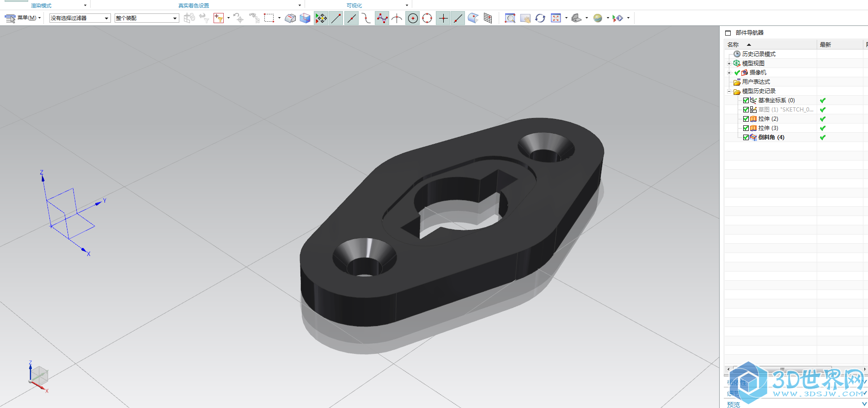868x408 pixels.
Task: Select the 草图 (1) SKETCH feature label
Action: pyautogui.click(x=786, y=110)
